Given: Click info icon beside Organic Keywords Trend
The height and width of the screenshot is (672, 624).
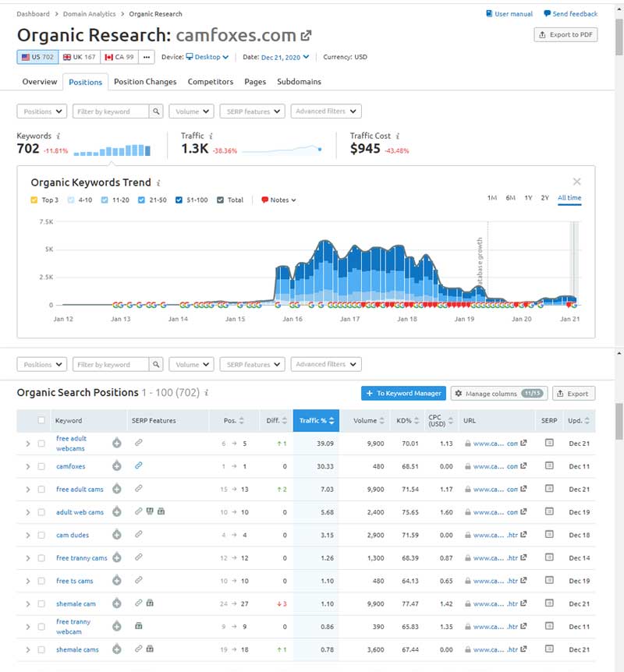Looking at the screenshot, I should click(158, 183).
